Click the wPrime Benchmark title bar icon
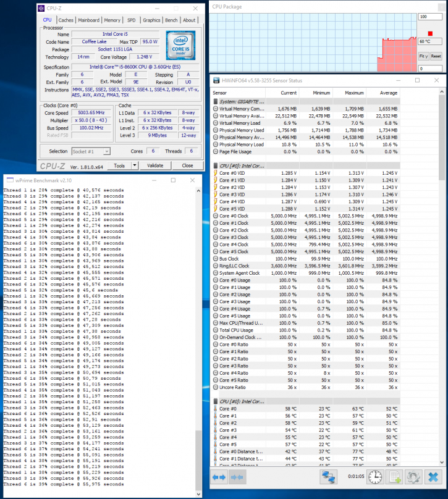 click(10, 180)
